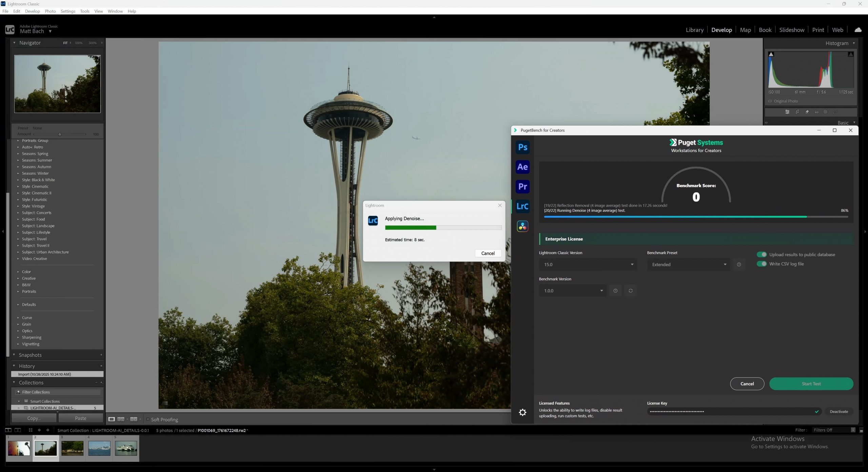
Task: Click the preset Amount slider handle
Action: (60, 134)
